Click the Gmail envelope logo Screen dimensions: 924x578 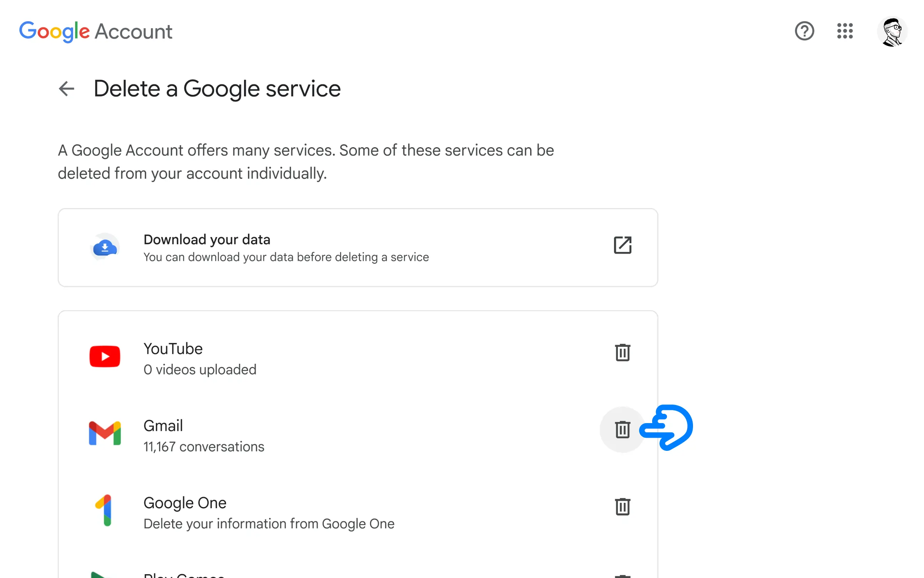coord(105,434)
